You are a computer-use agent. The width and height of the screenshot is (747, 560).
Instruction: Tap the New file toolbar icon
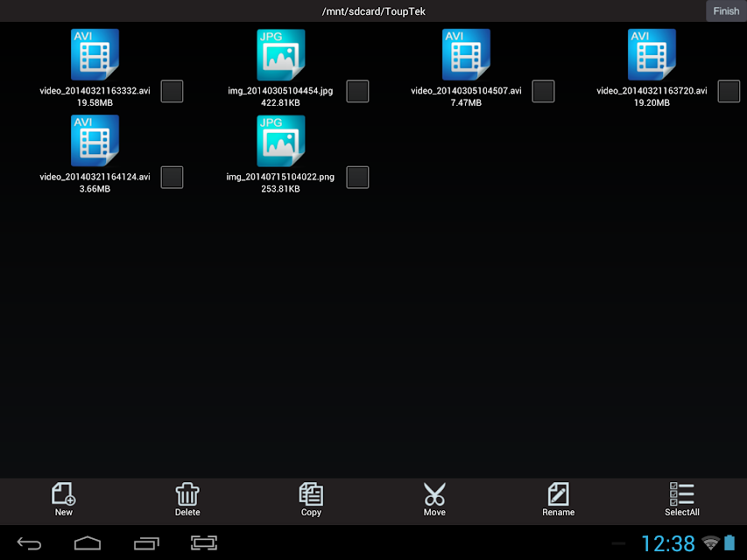(x=63, y=493)
